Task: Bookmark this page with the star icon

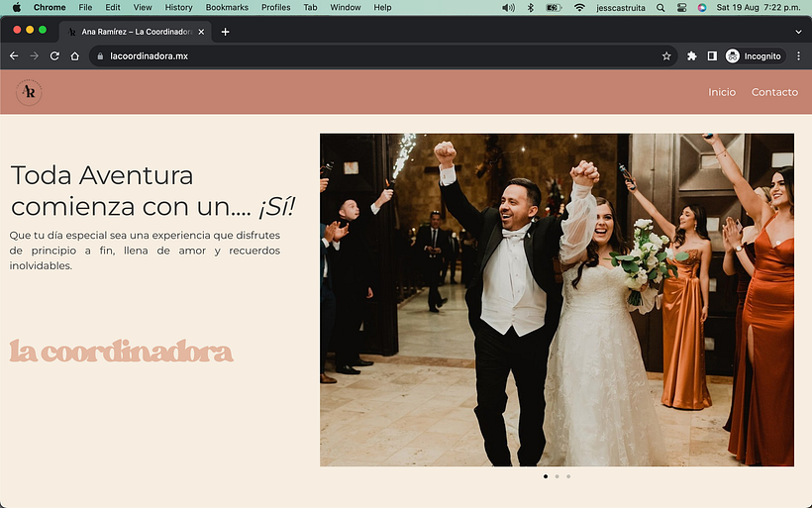Action: click(666, 55)
